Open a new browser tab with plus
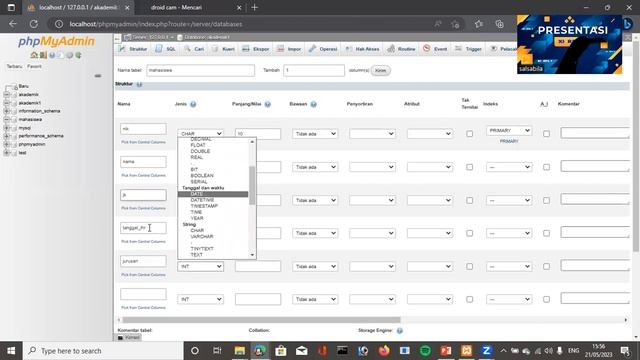 pyautogui.click(x=255, y=7)
